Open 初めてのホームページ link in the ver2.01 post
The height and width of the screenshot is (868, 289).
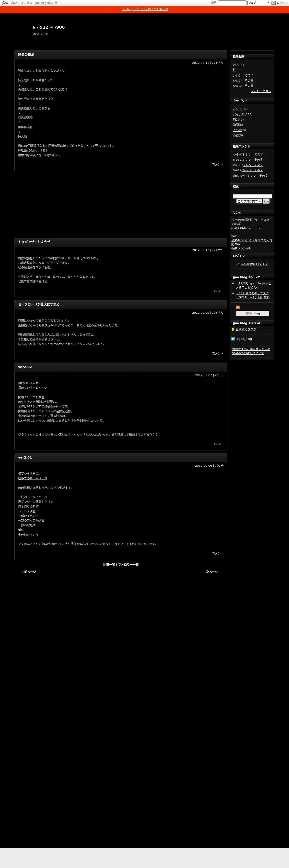click(33, 478)
